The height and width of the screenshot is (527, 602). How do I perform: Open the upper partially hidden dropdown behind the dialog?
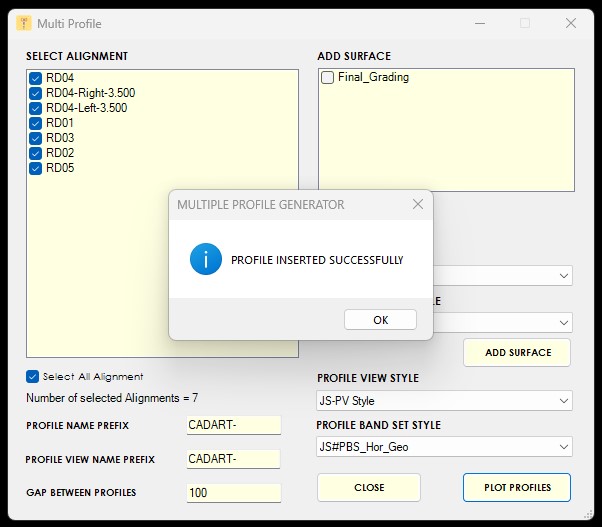503,276
